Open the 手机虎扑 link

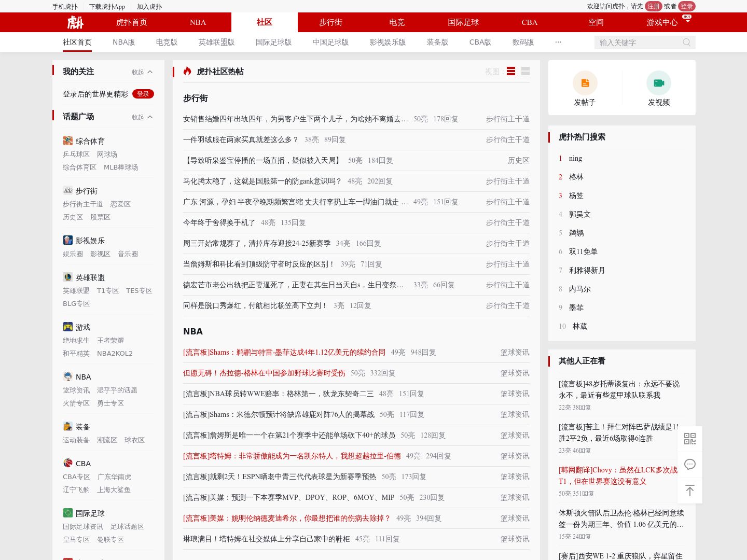[65, 7]
